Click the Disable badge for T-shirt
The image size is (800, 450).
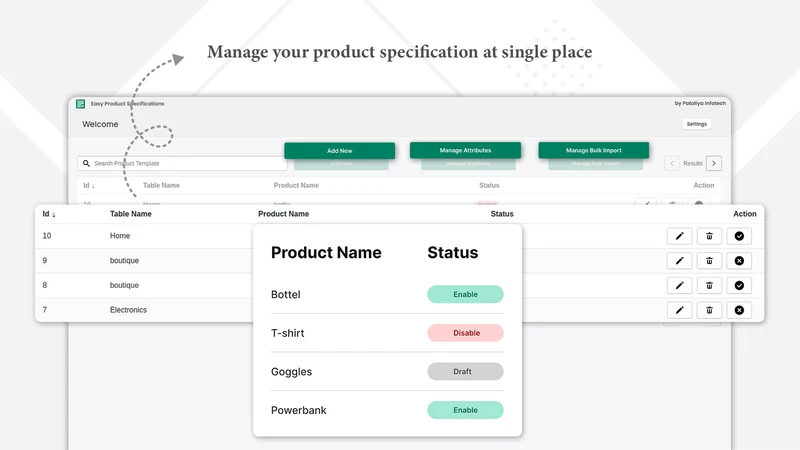(x=465, y=333)
